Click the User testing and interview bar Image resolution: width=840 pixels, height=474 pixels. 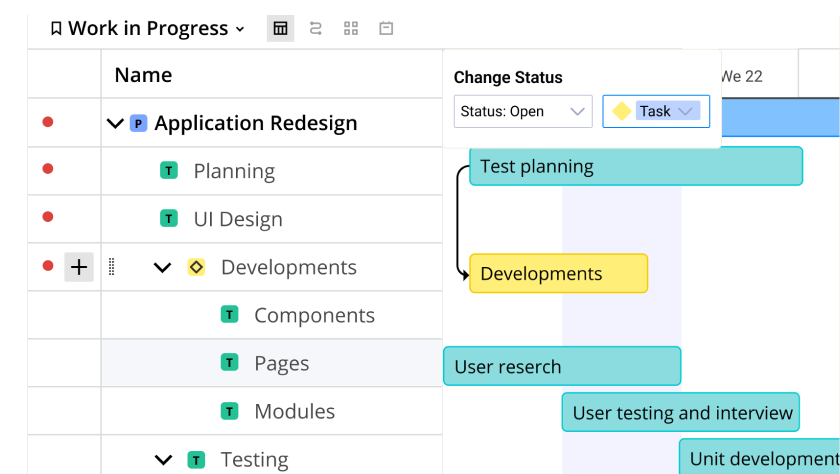[x=681, y=412]
